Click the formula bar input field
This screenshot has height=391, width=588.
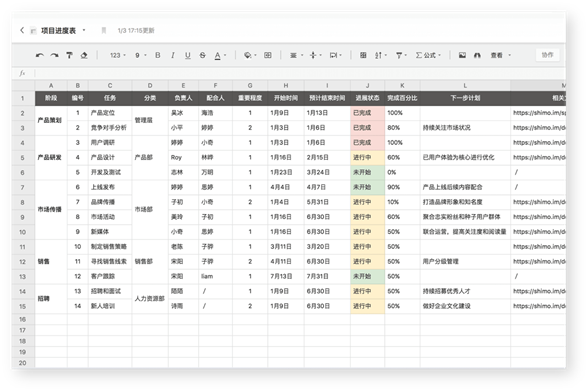click(x=300, y=73)
